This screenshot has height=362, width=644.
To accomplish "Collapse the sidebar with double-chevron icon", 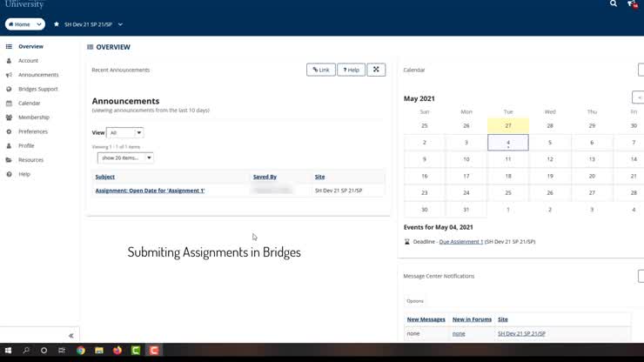I will 71,336.
